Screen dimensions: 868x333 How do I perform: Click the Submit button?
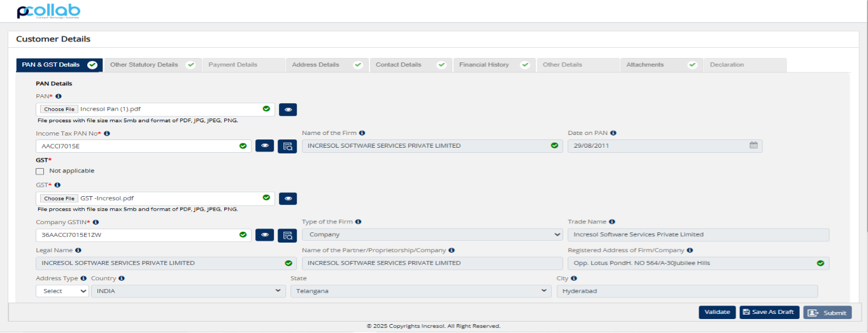coord(827,313)
